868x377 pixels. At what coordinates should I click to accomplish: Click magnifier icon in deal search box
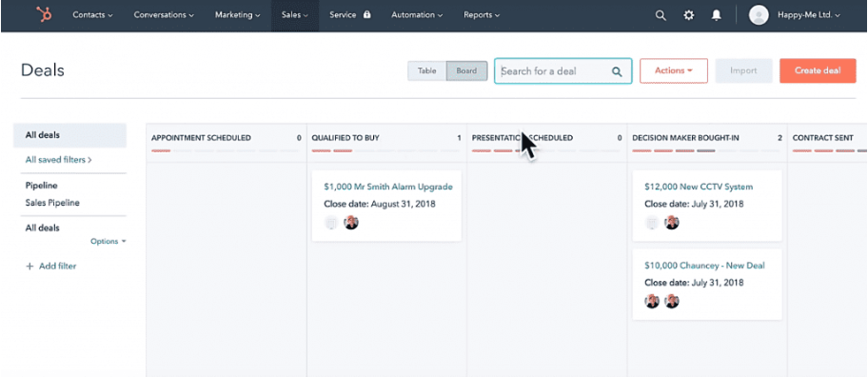(617, 71)
